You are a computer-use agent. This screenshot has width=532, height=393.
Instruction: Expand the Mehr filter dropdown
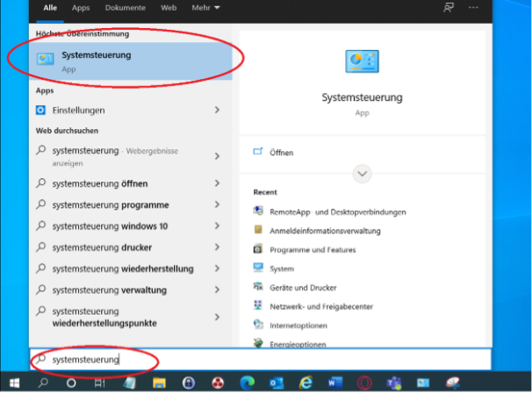coord(205,7)
